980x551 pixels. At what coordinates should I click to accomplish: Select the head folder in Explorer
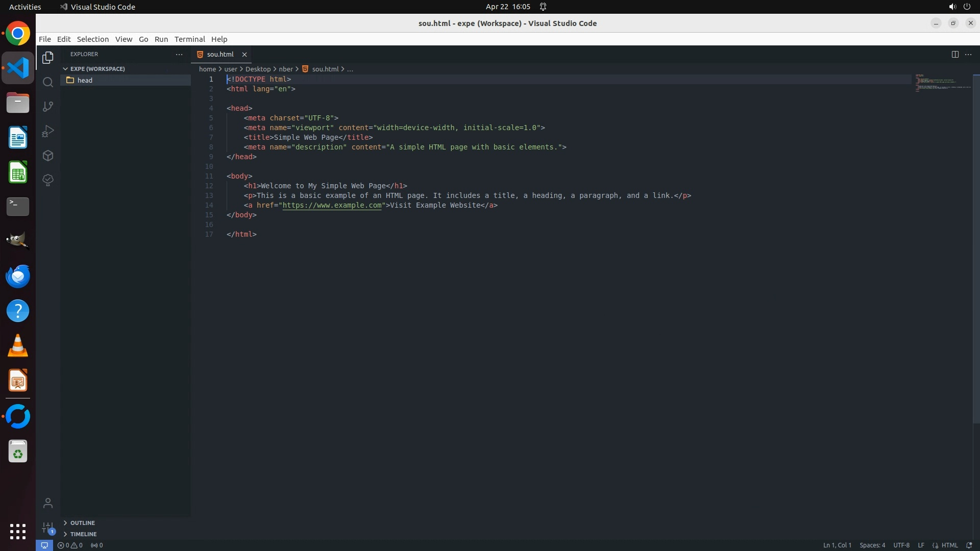85,80
